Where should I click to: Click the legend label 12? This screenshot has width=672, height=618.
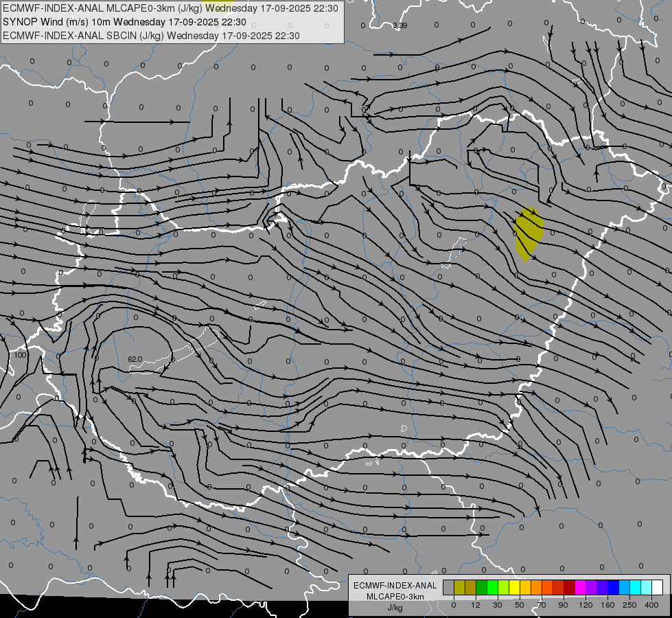coord(476,605)
